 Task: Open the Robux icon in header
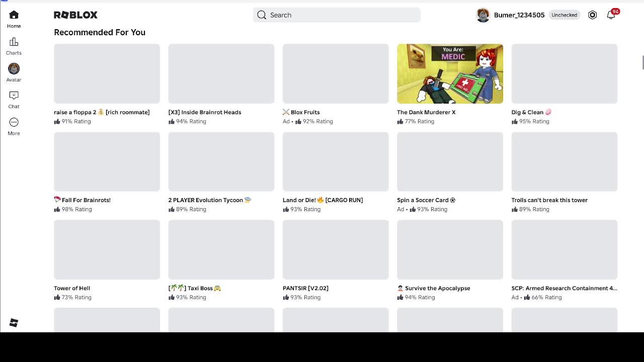[x=592, y=15]
